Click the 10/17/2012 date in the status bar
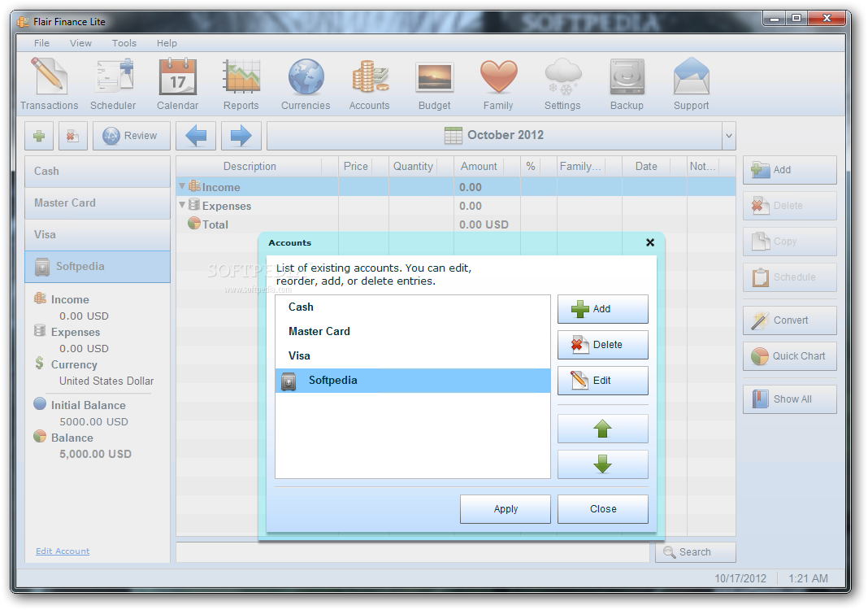The width and height of the screenshot is (868, 610). click(x=740, y=578)
